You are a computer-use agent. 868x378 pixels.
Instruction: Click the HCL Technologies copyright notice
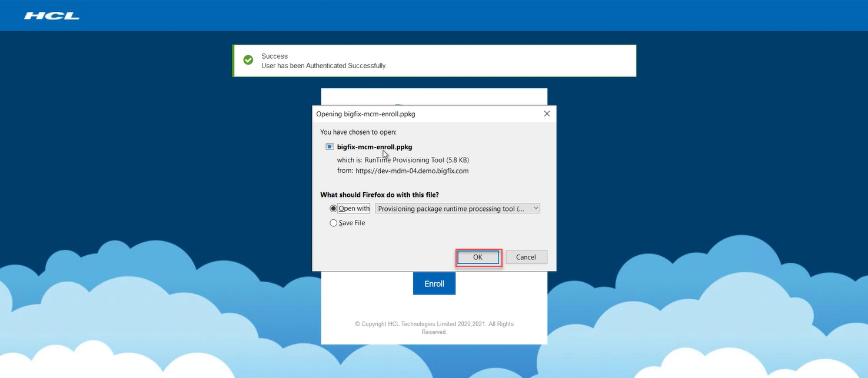click(x=434, y=328)
